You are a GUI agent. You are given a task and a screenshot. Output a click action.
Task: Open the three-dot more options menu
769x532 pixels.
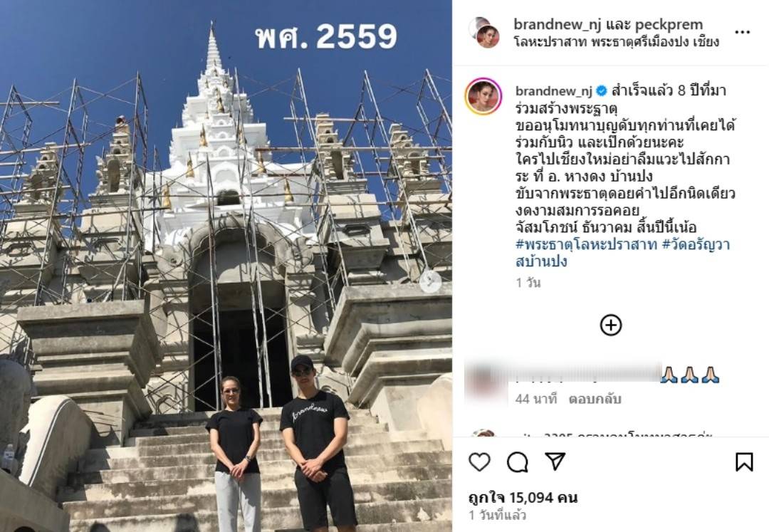pyautogui.click(x=742, y=32)
